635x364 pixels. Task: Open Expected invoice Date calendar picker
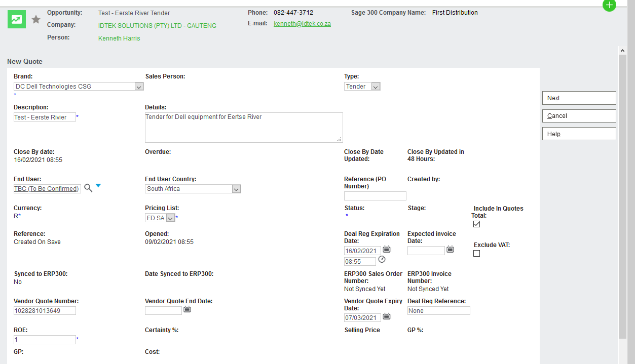(x=450, y=250)
